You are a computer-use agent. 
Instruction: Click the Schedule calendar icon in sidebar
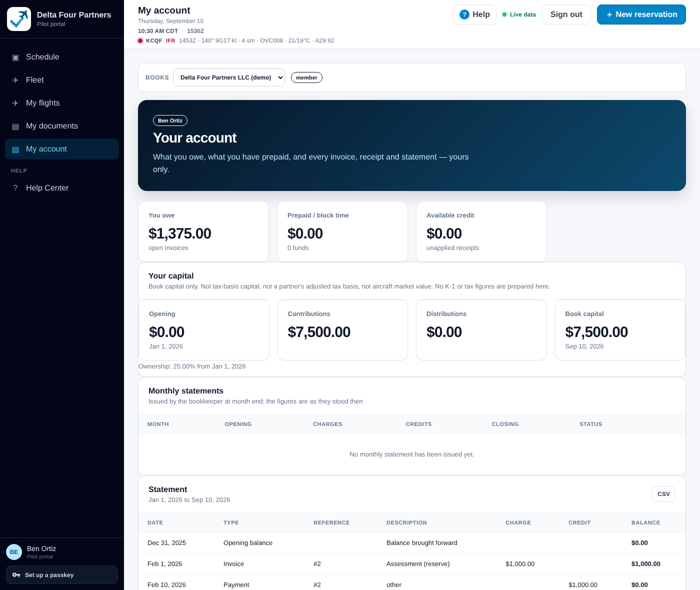click(x=15, y=57)
